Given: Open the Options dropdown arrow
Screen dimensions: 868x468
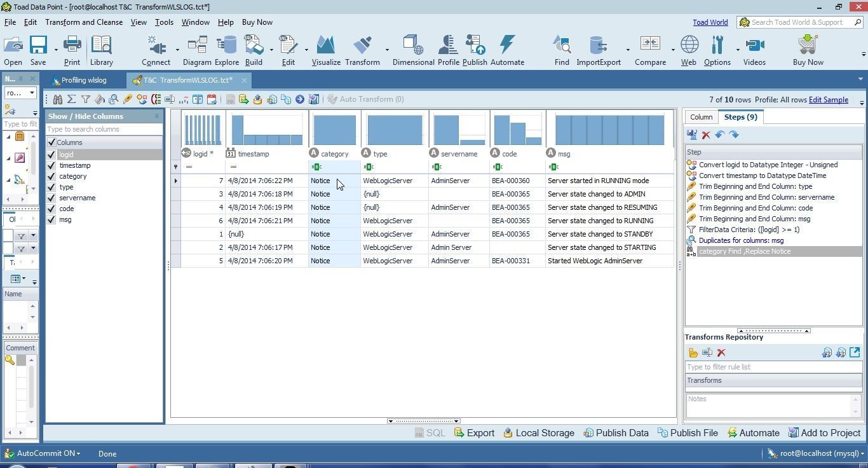Looking at the screenshot, I should pyautogui.click(x=738, y=50).
